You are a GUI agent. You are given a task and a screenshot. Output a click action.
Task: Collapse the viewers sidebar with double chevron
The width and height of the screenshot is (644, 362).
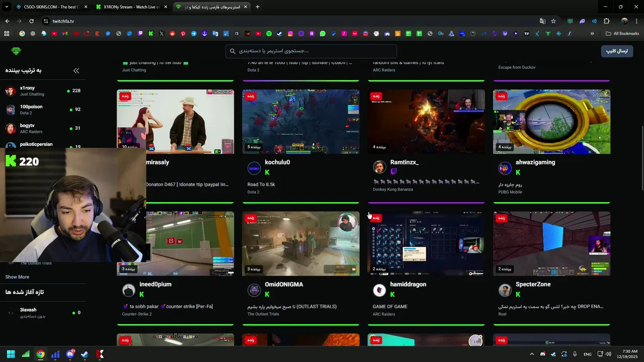(x=76, y=71)
